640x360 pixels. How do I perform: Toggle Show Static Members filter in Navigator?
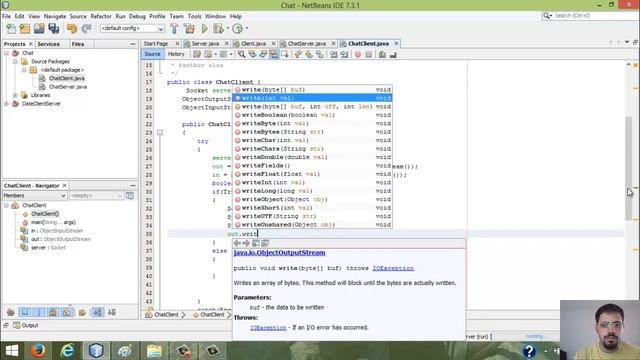[x=39, y=313]
